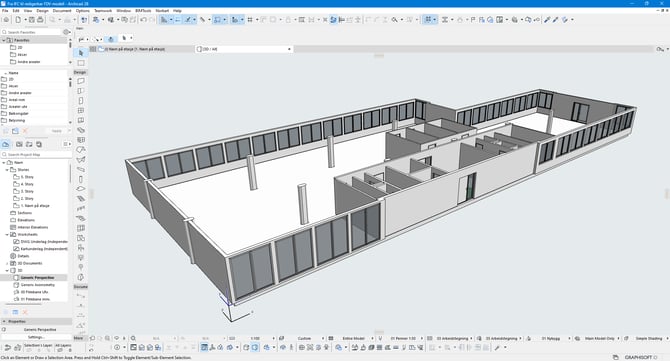Switch to the Navn på etasje floor plan tab
Screen dimensions: 670x361
pyautogui.click(x=145, y=49)
